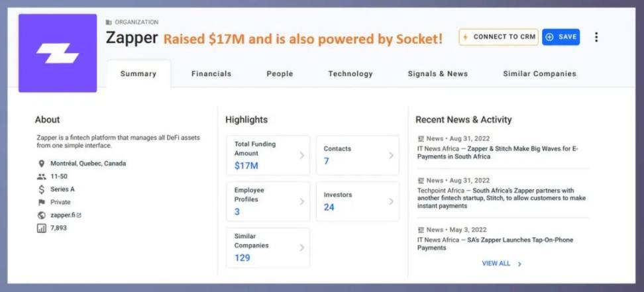Click Montréal, Quebec, Canada location text

88,164
